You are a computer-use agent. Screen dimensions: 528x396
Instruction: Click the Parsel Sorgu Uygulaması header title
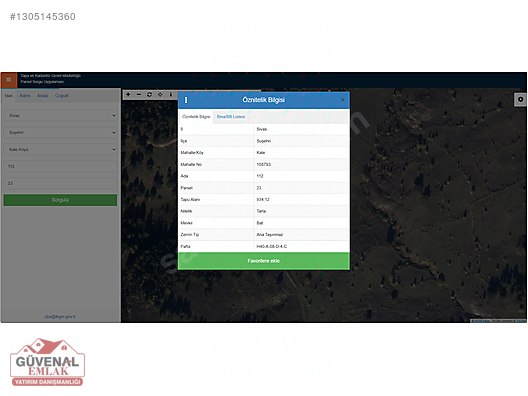(x=42, y=82)
